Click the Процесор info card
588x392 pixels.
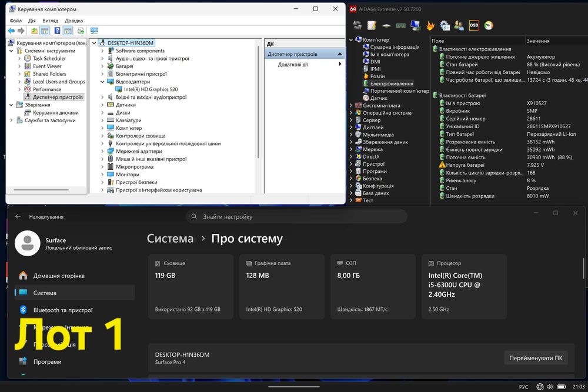click(465, 287)
